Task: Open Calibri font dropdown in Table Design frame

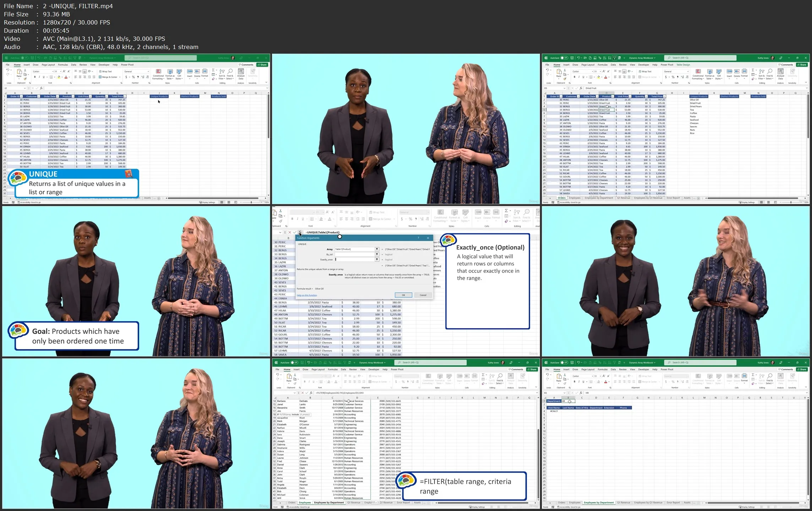Action: pos(592,71)
